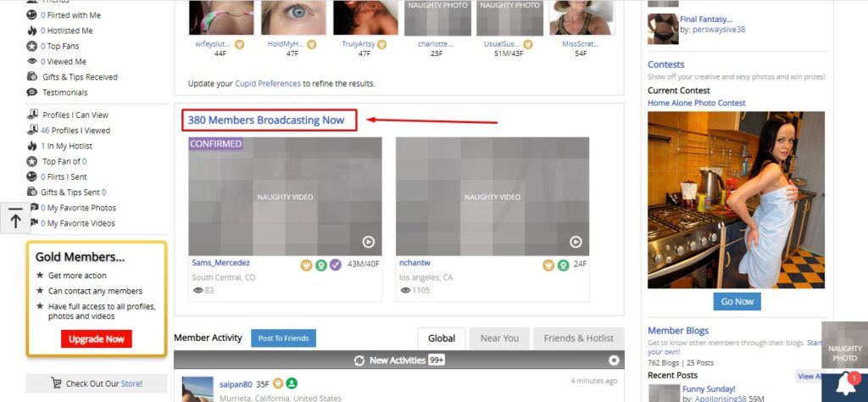Click Go Now under the contest photo

[x=737, y=301]
